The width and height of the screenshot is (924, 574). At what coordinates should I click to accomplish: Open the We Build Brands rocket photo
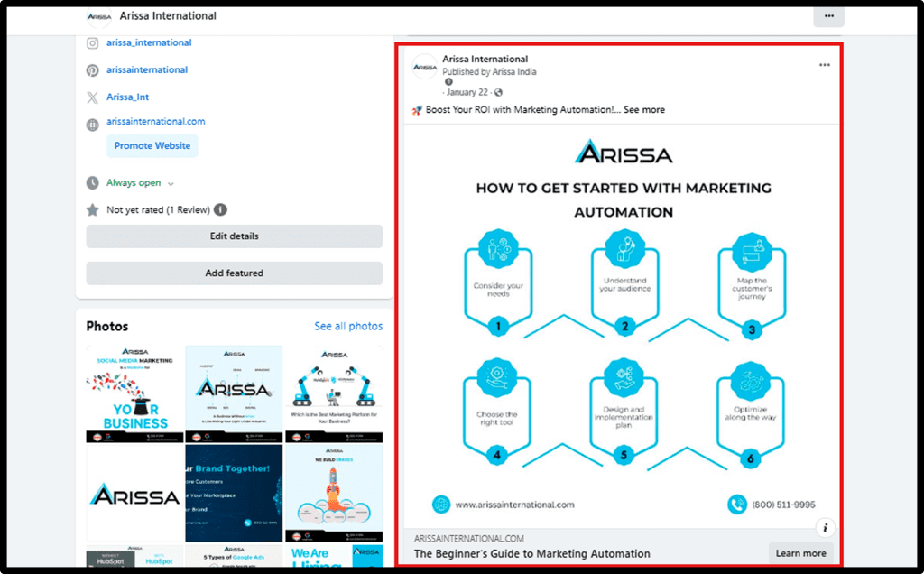(334, 494)
